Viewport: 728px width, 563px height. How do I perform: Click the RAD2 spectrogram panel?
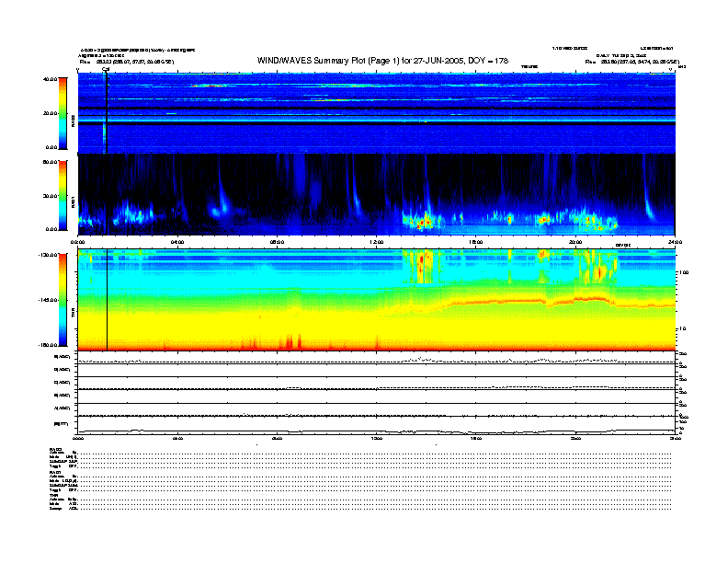376,113
